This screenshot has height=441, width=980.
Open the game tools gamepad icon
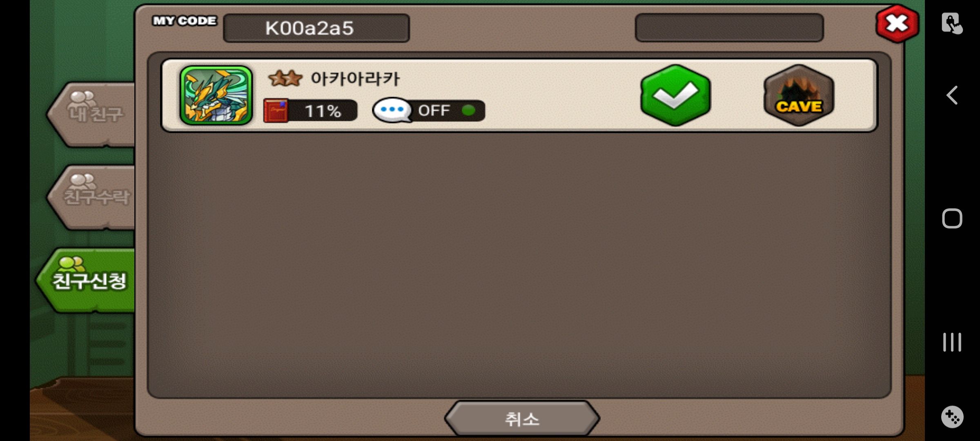click(x=952, y=417)
